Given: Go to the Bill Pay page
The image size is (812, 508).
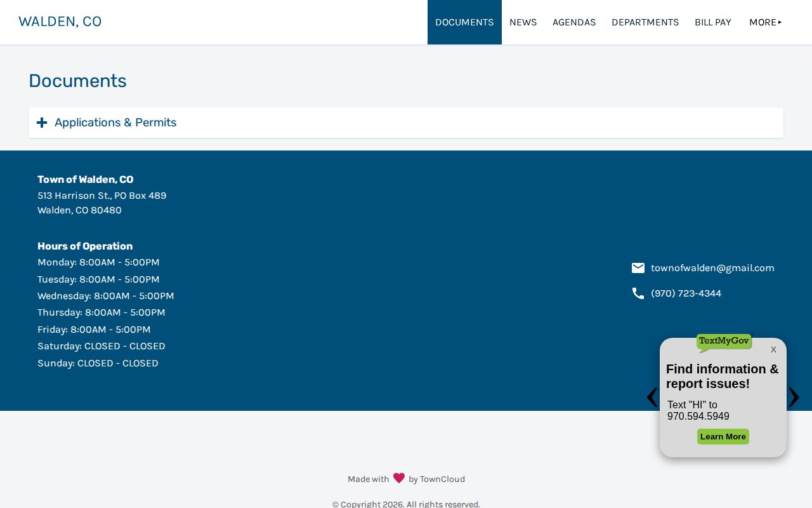Looking at the screenshot, I should (x=713, y=22).
